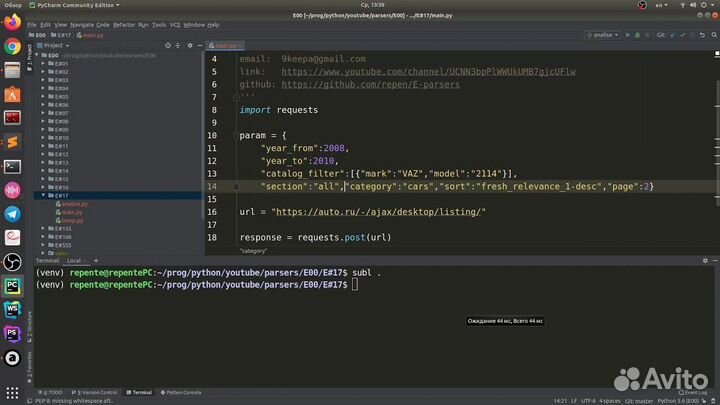Collapse the E#17 folder in tree
This screenshot has height=405, width=720.
click(41, 196)
